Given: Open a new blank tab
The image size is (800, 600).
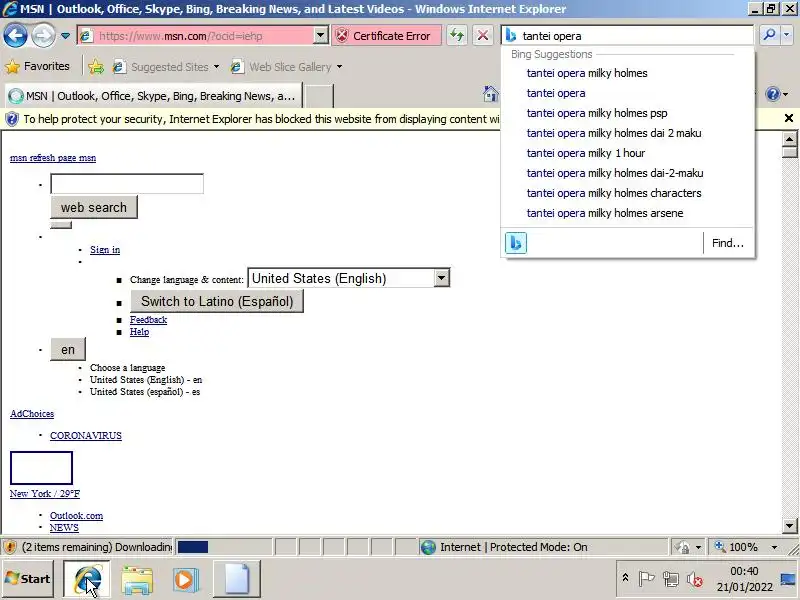Looking at the screenshot, I should point(319,96).
